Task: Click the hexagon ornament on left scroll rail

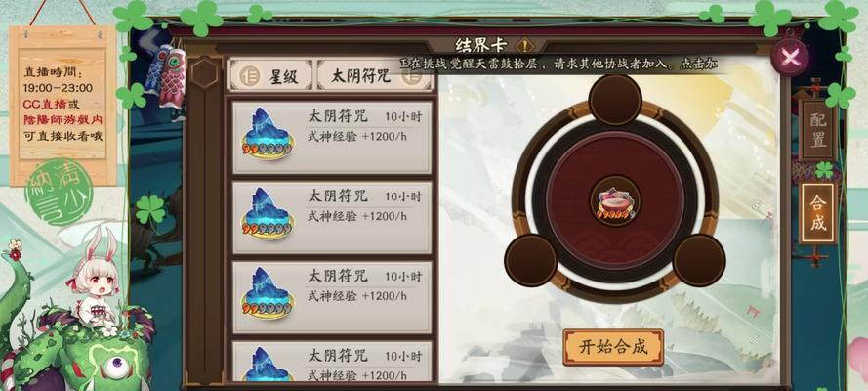Action: click(x=204, y=73)
